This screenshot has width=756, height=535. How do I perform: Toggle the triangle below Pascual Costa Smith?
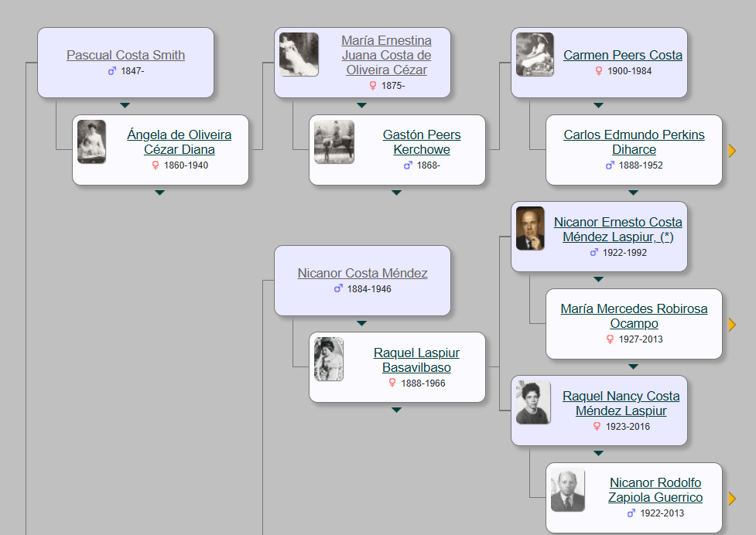[125, 105]
